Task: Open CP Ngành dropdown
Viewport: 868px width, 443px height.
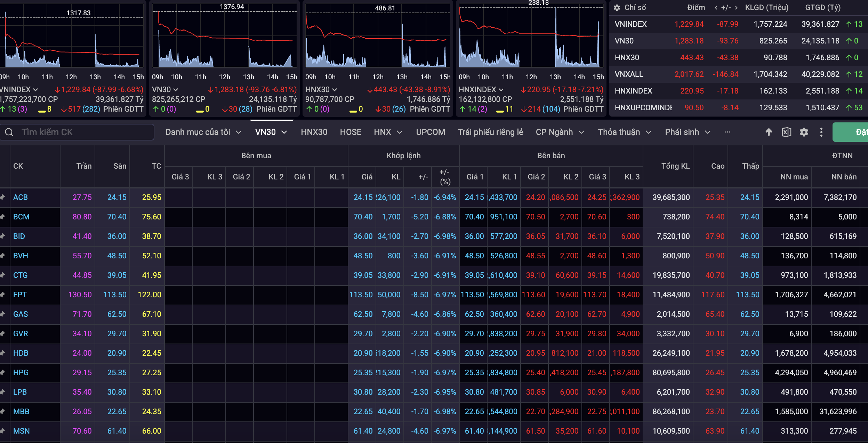Action: tap(560, 132)
